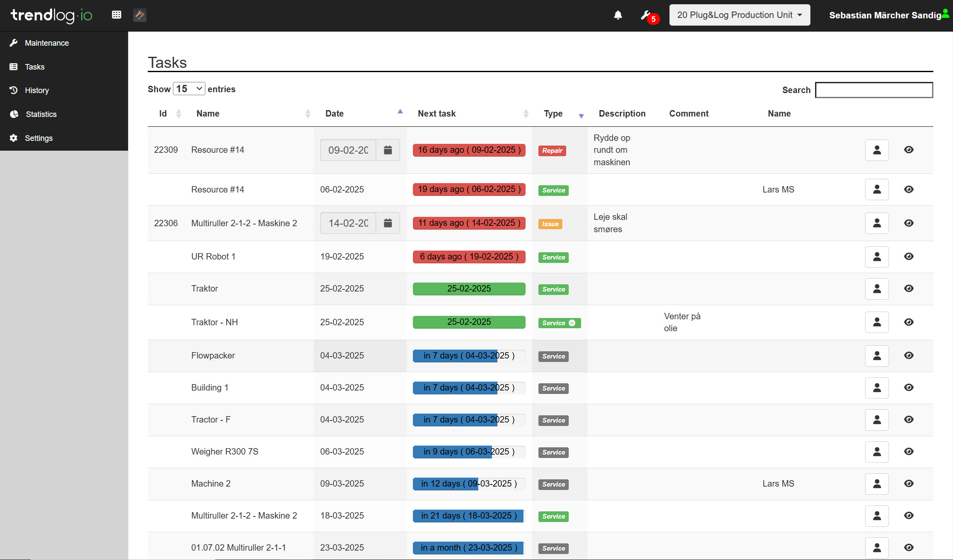Open calendar picker for task 22309
The width and height of the screenshot is (953, 560).
(x=388, y=150)
